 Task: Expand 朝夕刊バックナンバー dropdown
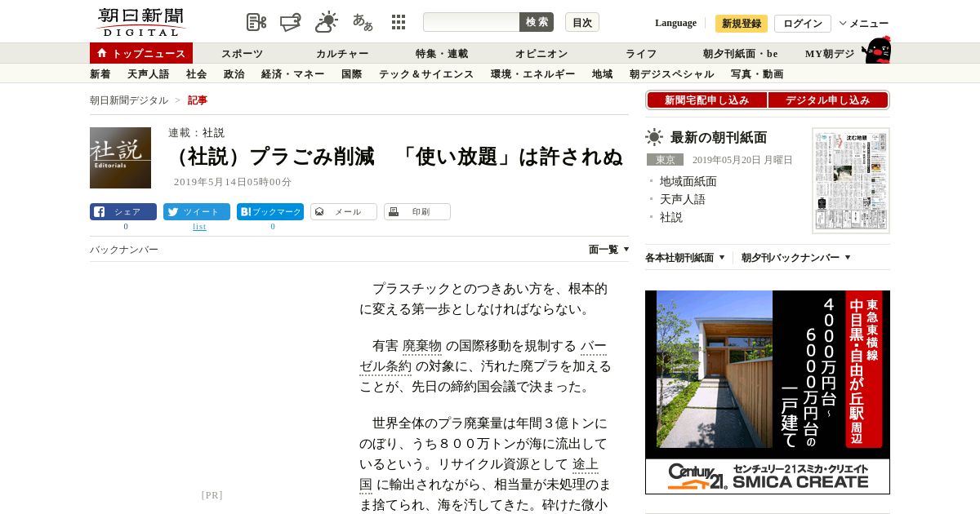[x=796, y=258]
